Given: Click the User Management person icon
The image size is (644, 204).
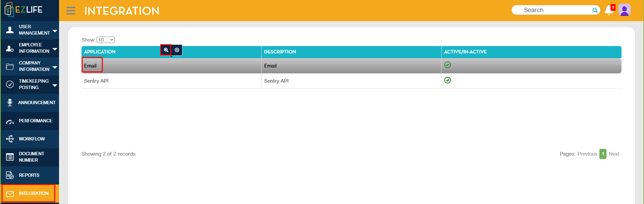Looking at the screenshot, I should tap(10, 30).
